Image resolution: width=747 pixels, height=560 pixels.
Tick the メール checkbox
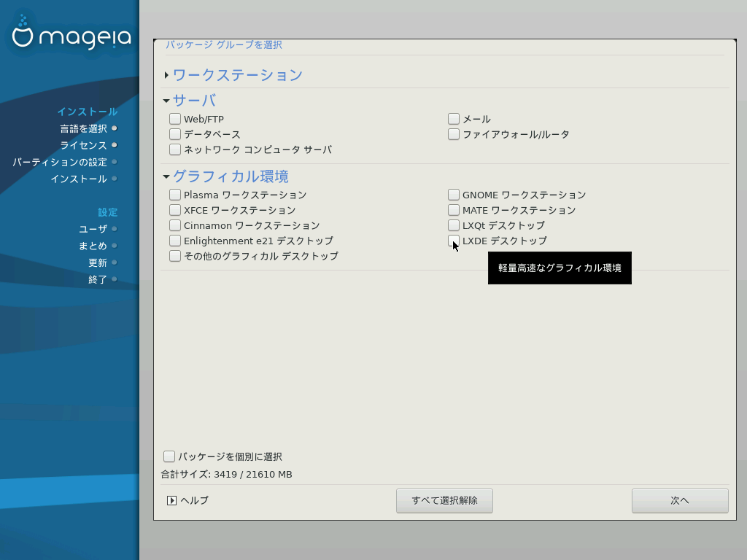454,119
